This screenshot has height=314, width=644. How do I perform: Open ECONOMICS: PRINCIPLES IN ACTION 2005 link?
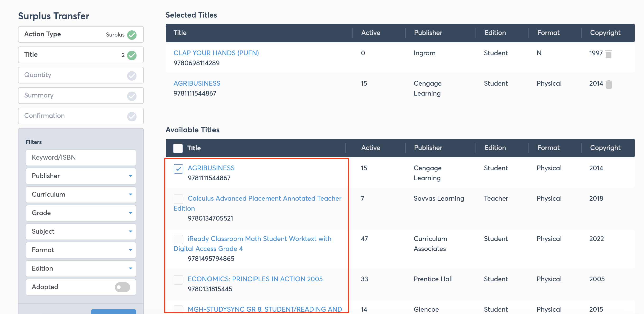[x=255, y=279]
